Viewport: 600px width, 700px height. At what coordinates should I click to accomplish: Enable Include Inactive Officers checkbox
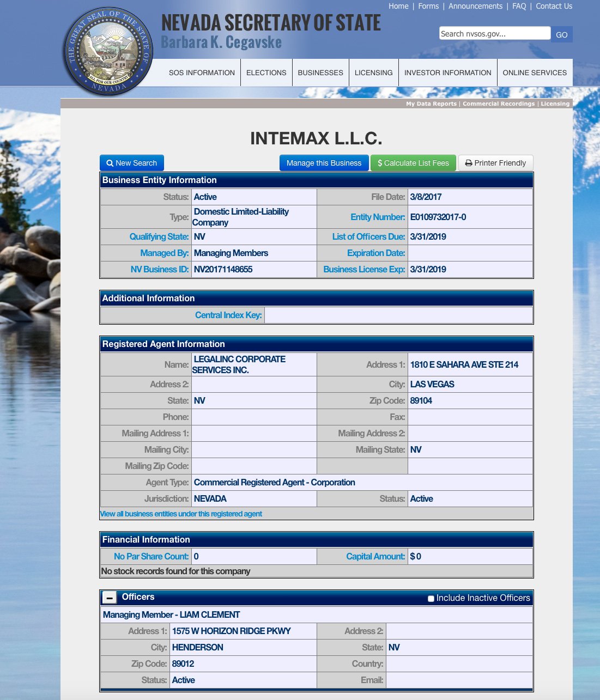coord(431,599)
